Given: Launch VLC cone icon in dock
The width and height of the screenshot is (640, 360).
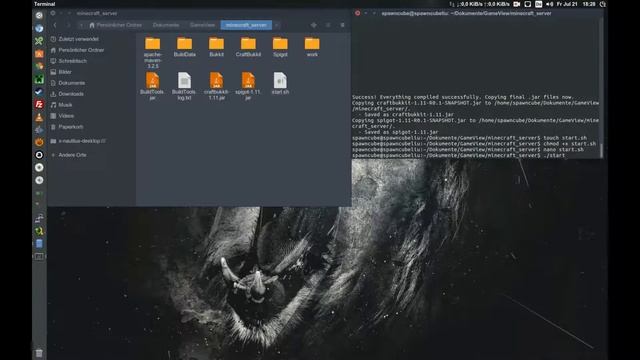Looking at the screenshot, I should coord(39,118).
